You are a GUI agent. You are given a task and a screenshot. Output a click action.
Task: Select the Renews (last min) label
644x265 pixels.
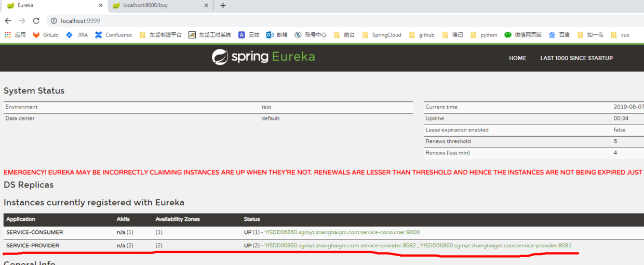tap(448, 153)
